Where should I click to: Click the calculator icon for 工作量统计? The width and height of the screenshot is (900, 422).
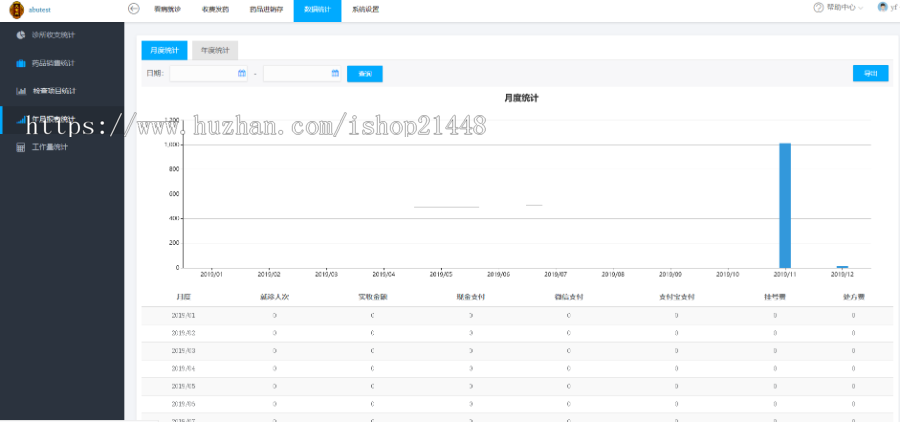[x=21, y=147]
